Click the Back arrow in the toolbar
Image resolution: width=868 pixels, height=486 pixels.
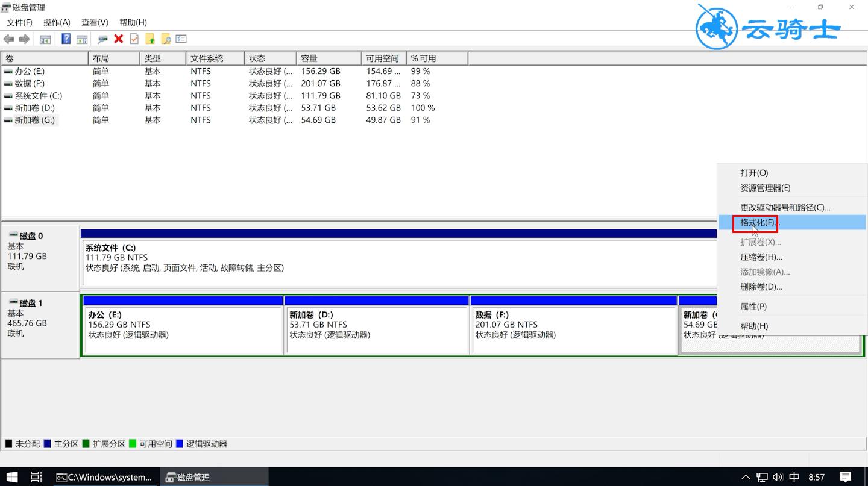(9, 39)
